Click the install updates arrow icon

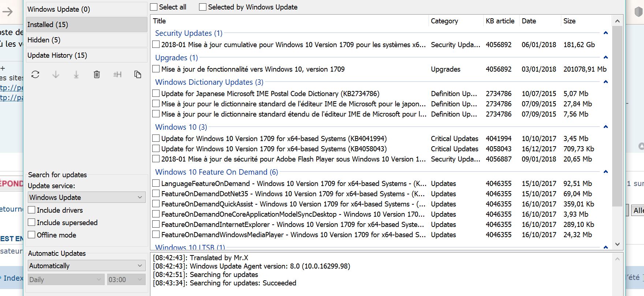(x=76, y=75)
